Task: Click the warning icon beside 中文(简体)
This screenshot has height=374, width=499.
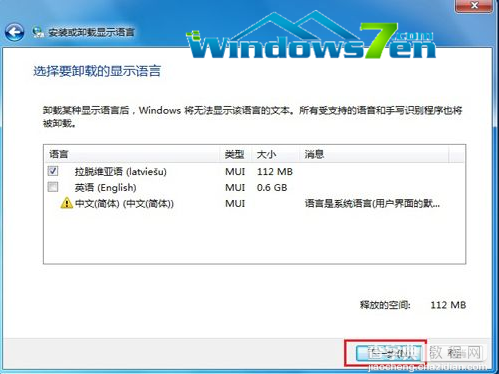Action: coord(67,203)
